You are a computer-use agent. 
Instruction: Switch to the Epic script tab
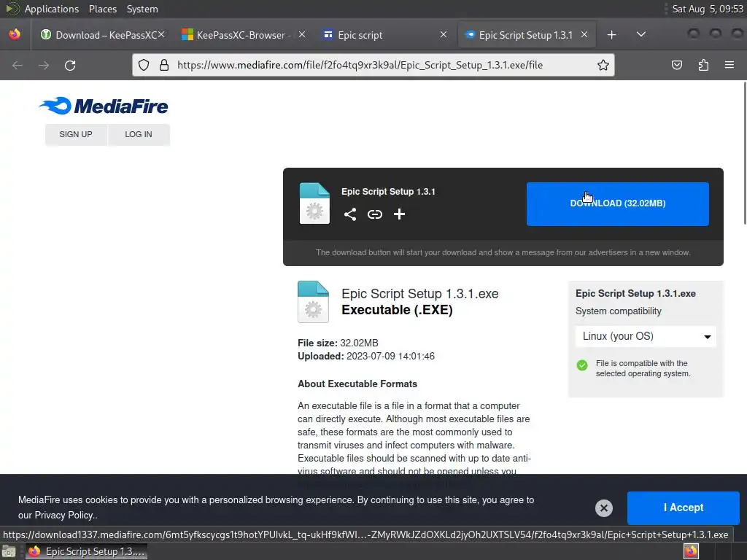pyautogui.click(x=384, y=35)
